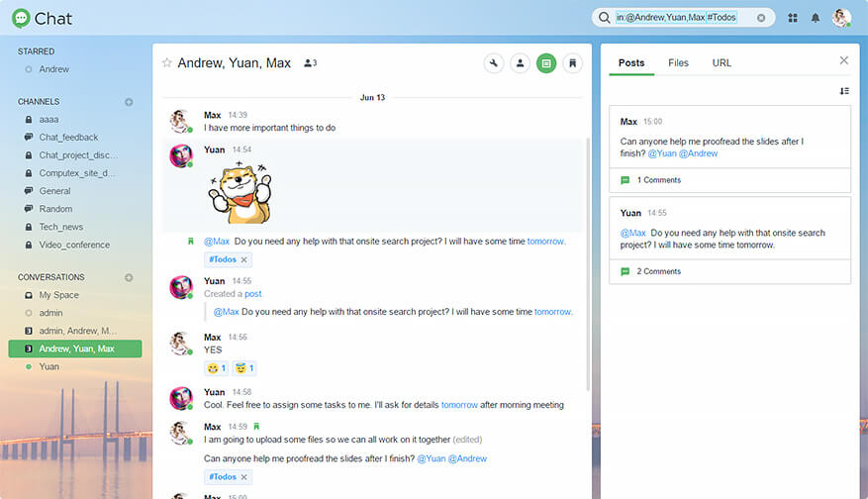Remove the #Todos tag under Yuan's message

pyautogui.click(x=244, y=259)
